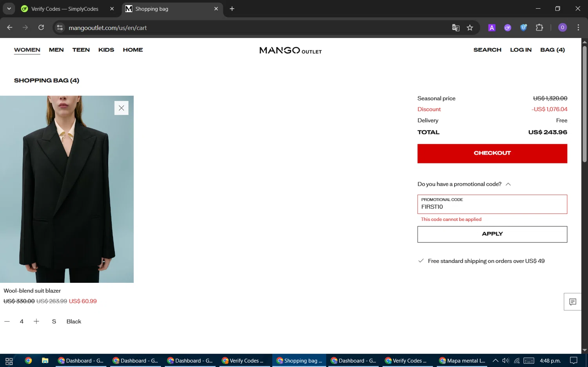Screen dimensions: 588x367
Task: Click the Wool-blend suit blazer title
Action: [x=32, y=291]
